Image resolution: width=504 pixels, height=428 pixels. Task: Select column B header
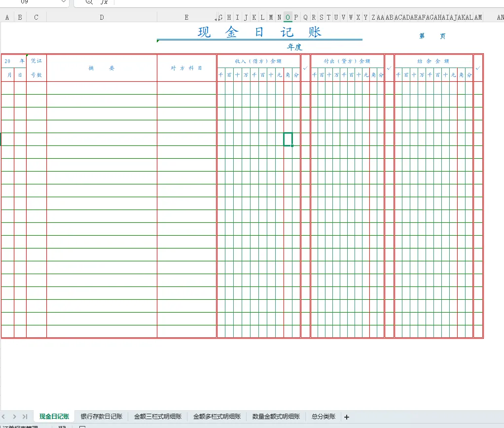point(20,17)
